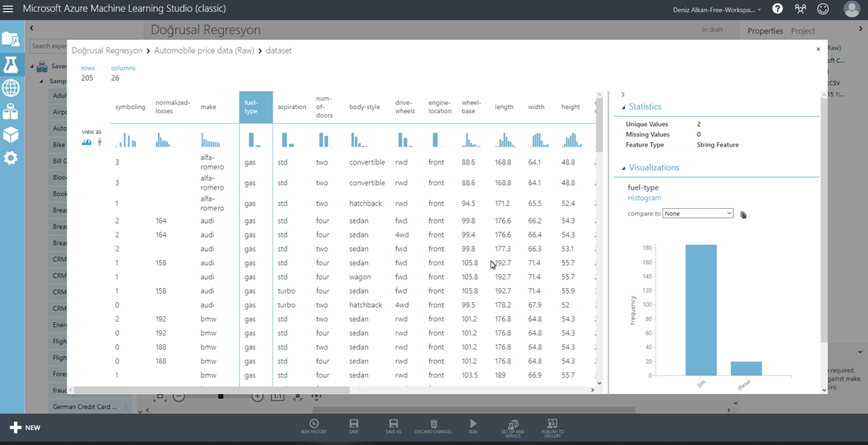Click Save As in the bottom bar
Viewport: 868px width, 445px height.
(x=393, y=426)
